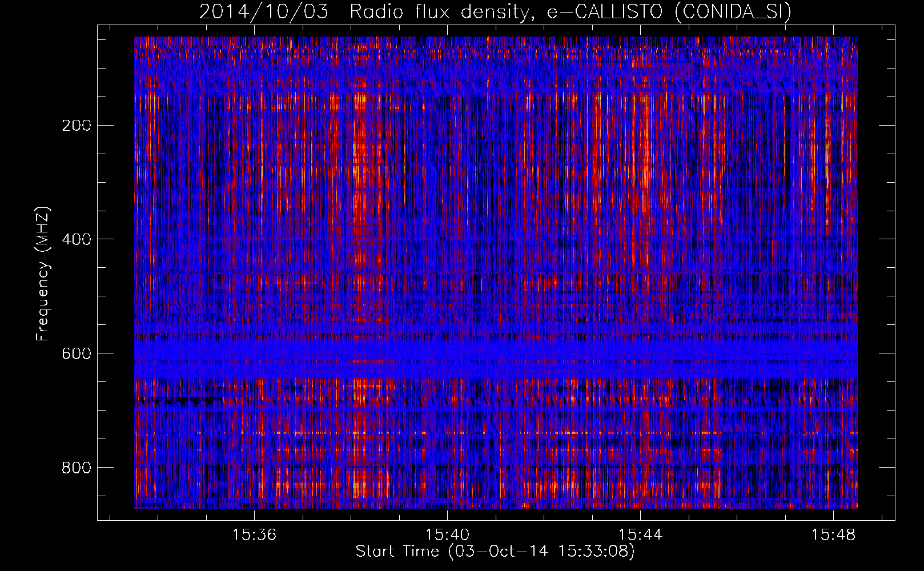Click the 15:40 time tick label
This screenshot has height=571, width=924.
point(447,534)
